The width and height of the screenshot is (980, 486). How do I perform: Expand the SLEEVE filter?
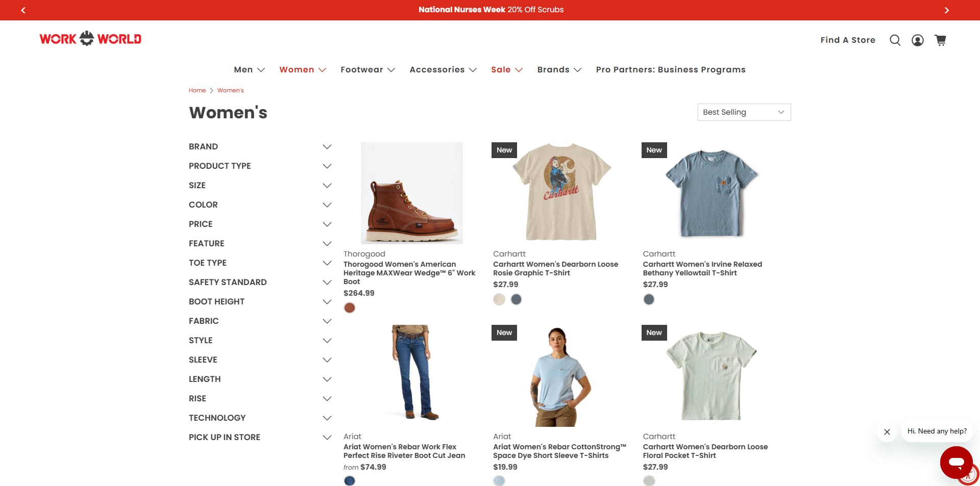point(260,360)
